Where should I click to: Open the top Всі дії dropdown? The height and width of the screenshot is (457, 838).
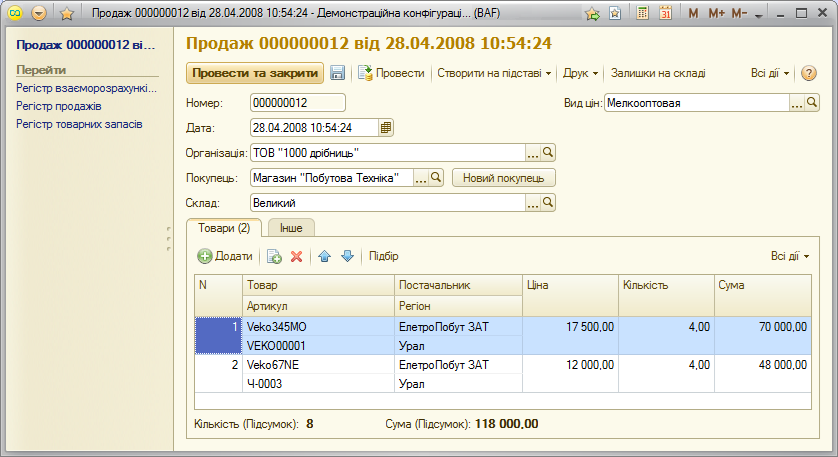[x=770, y=73]
